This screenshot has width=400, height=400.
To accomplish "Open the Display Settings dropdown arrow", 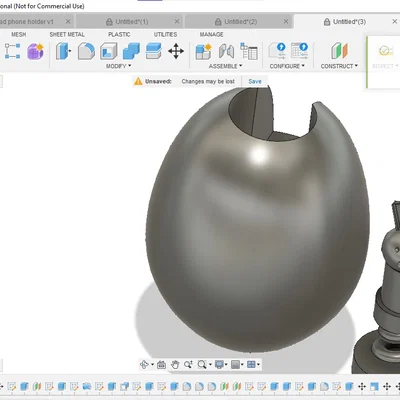I will click(226, 365).
